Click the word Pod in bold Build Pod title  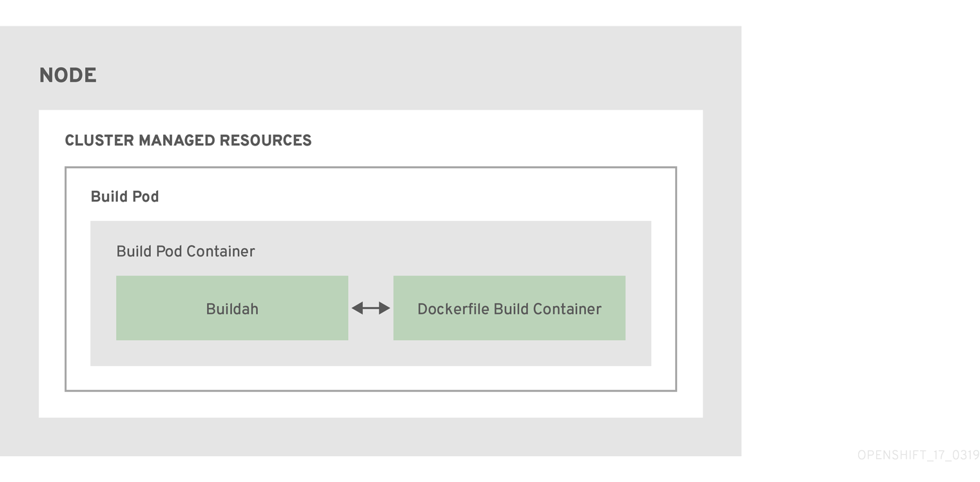(146, 197)
